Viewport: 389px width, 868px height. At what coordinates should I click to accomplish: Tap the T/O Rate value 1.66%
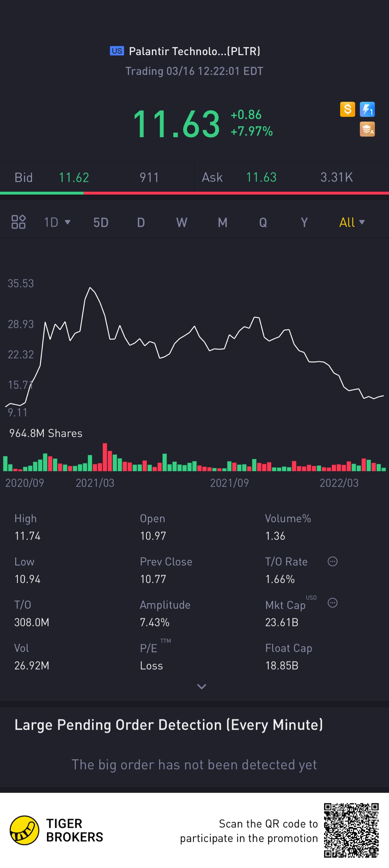pos(280,579)
